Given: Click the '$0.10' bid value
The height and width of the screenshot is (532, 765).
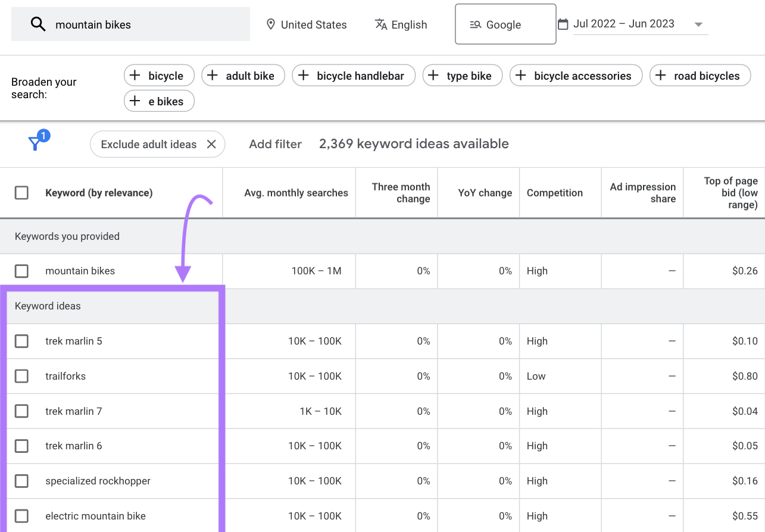Looking at the screenshot, I should [x=745, y=341].
